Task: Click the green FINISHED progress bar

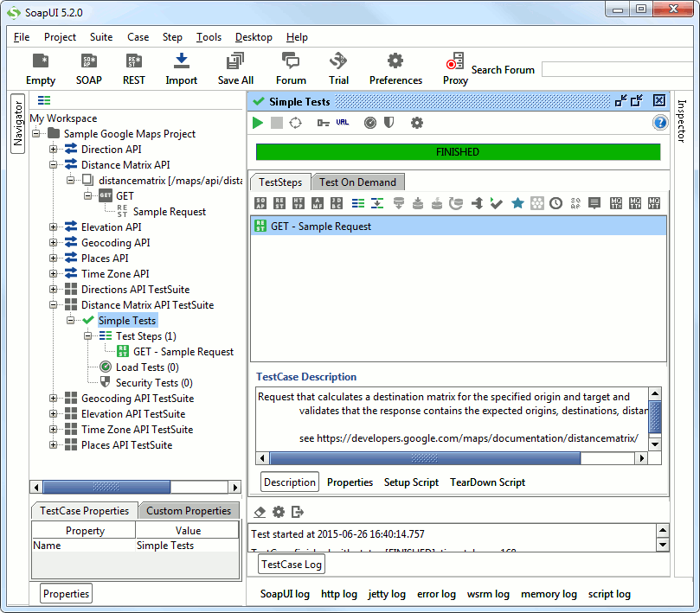Action: tap(458, 152)
